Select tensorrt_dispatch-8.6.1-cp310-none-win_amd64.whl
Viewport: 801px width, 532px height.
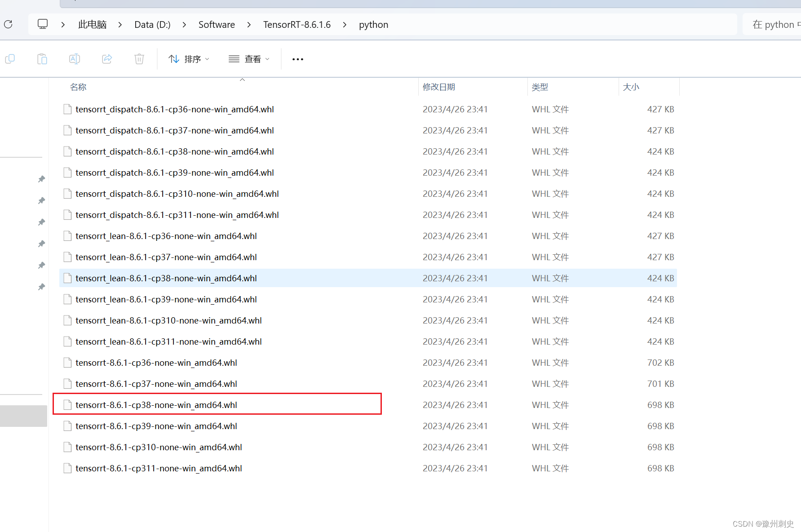click(368, 194)
